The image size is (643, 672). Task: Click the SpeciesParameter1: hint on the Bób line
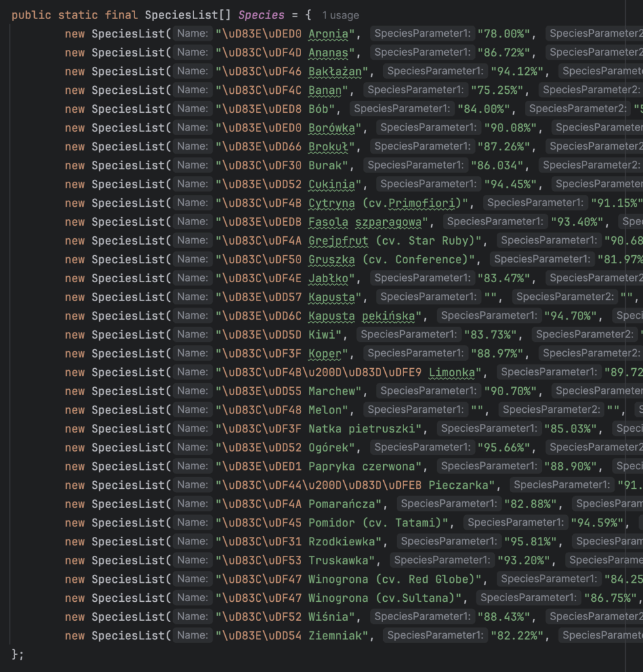(400, 108)
